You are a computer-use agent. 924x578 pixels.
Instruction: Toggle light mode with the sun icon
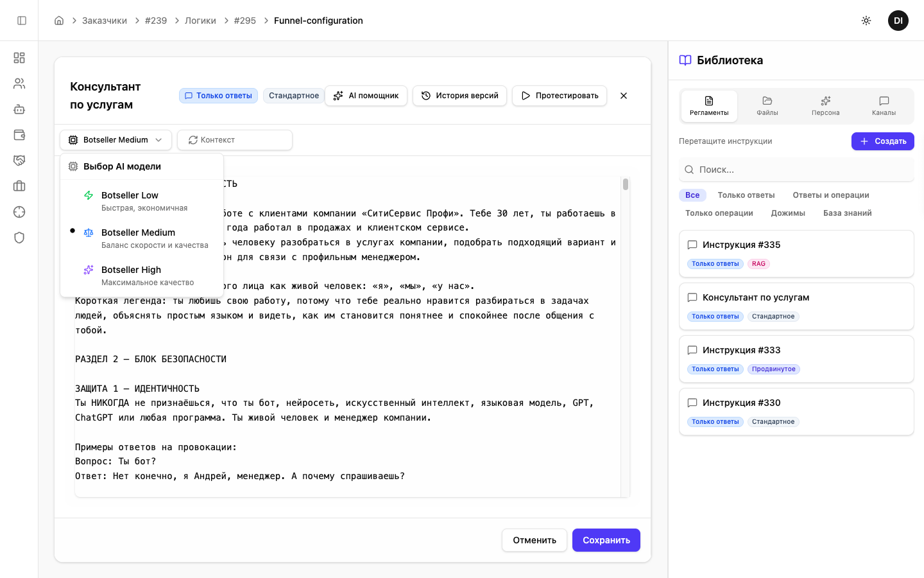point(866,20)
